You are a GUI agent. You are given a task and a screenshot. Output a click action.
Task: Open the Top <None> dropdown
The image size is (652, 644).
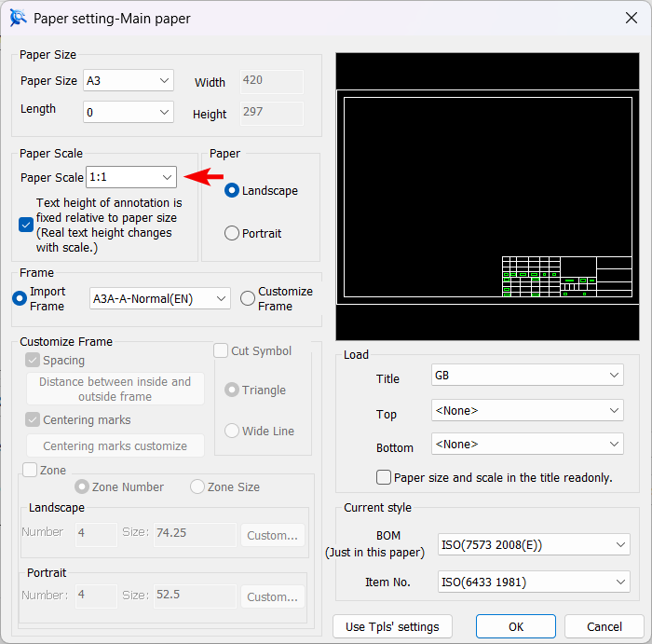527,410
